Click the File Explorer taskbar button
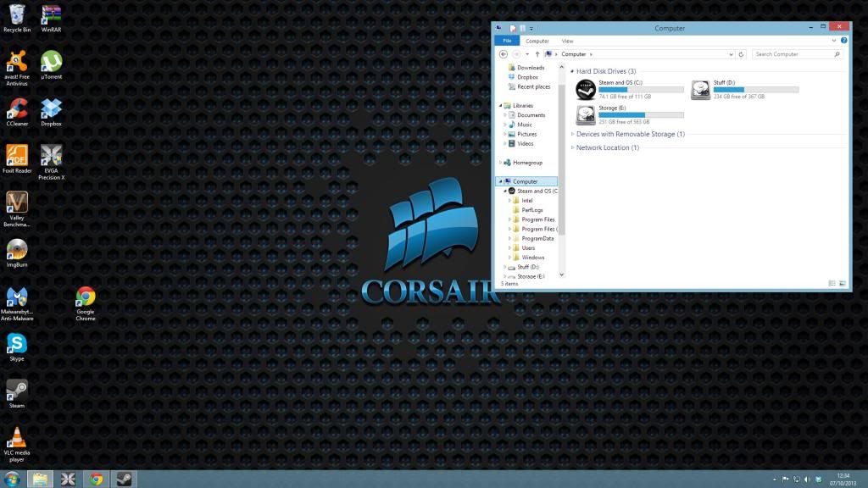The image size is (868, 488). coord(40,480)
